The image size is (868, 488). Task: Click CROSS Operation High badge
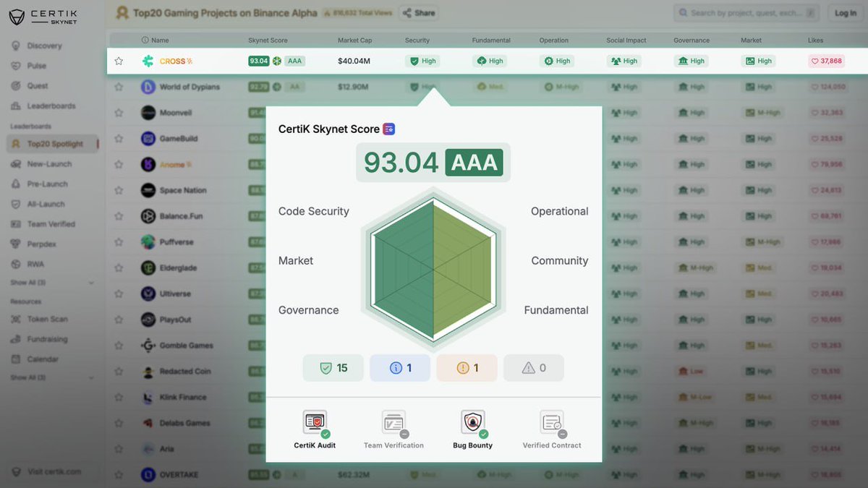pos(557,61)
